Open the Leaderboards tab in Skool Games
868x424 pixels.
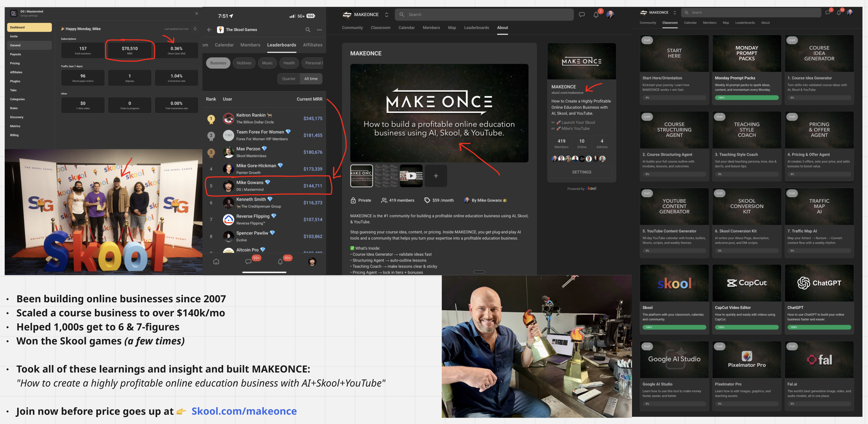(281, 45)
